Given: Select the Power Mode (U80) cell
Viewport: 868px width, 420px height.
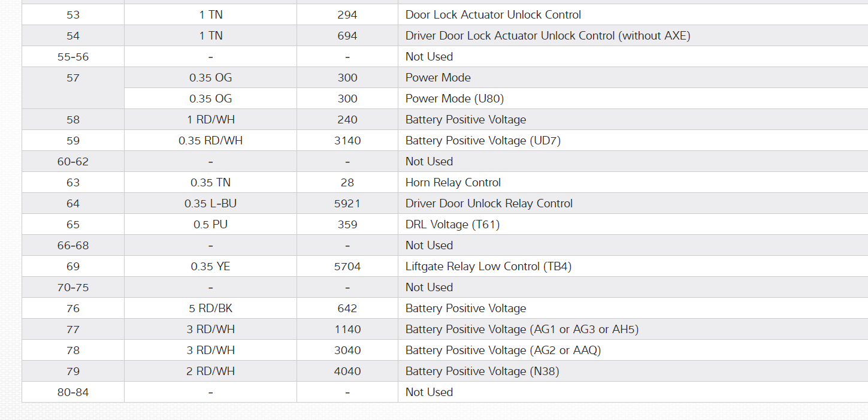Looking at the screenshot, I should (446, 99).
